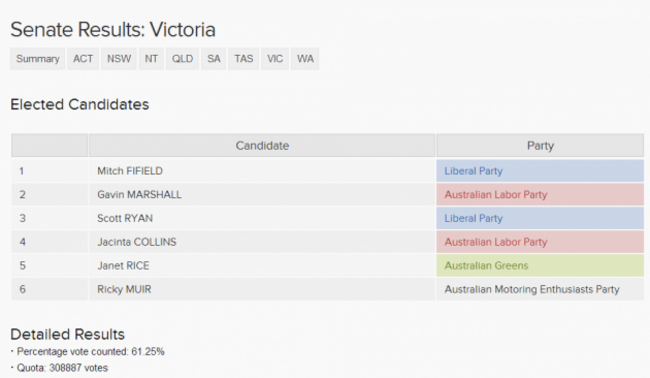The height and width of the screenshot is (378, 650).
Task: Select the NSW tab
Action: click(x=119, y=59)
